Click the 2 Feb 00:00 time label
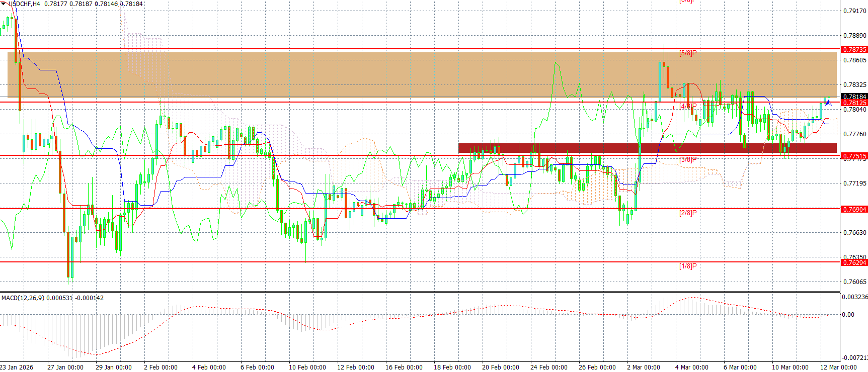The width and height of the screenshot is (868, 372). click(161, 367)
